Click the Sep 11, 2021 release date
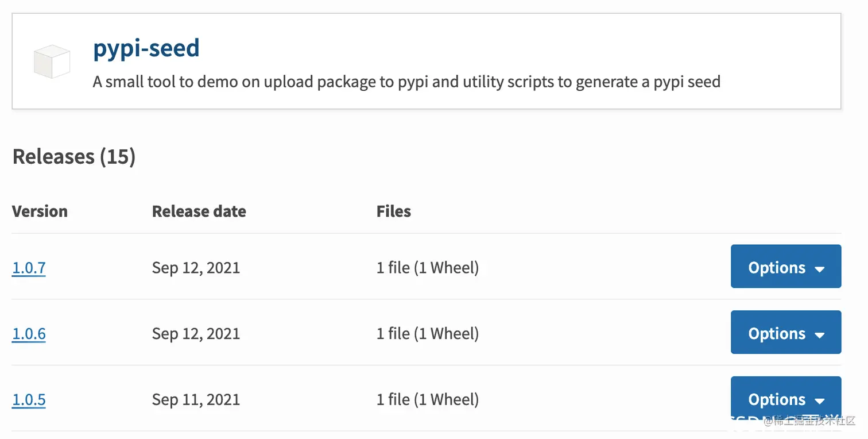 196,400
